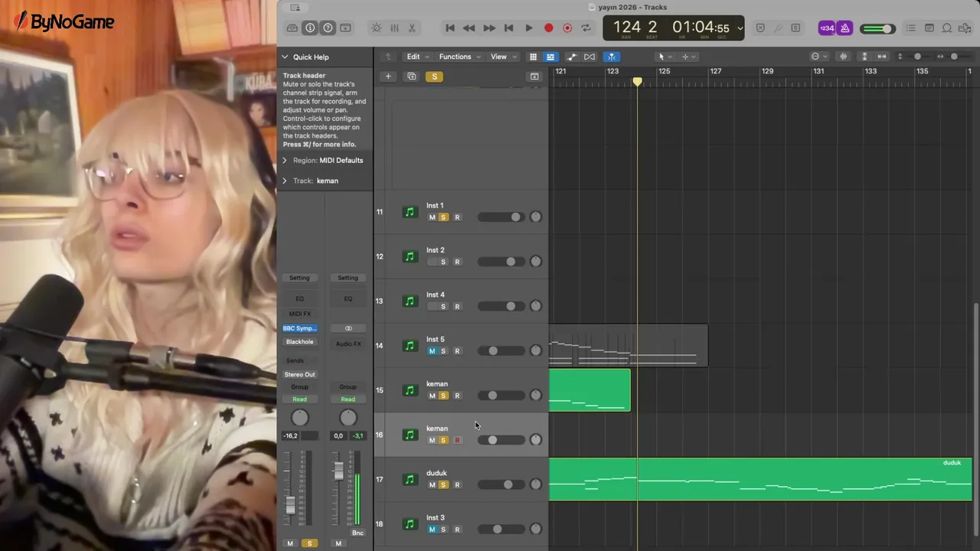Switch to list view icon
980x551 pixels.
point(550,57)
